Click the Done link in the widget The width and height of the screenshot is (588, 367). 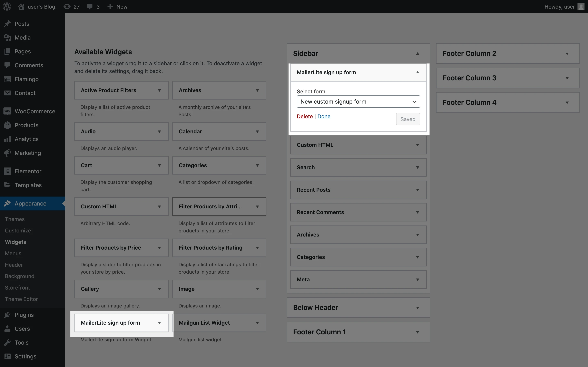coord(324,116)
